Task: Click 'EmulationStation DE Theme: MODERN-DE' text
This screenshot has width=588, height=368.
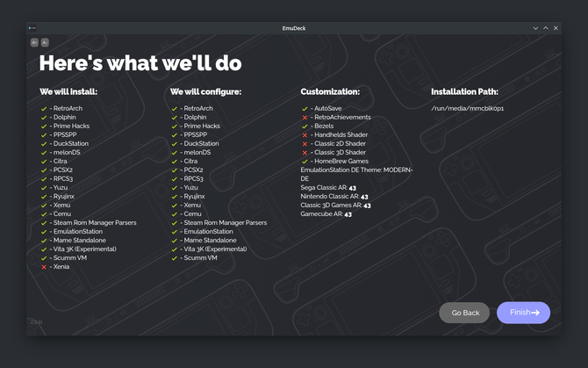Action: coord(356,175)
